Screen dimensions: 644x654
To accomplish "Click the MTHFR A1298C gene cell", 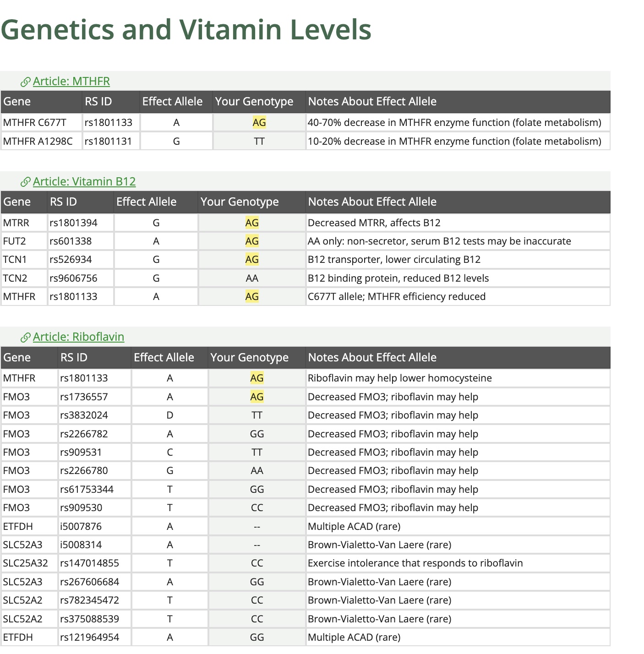I will 42,141.
